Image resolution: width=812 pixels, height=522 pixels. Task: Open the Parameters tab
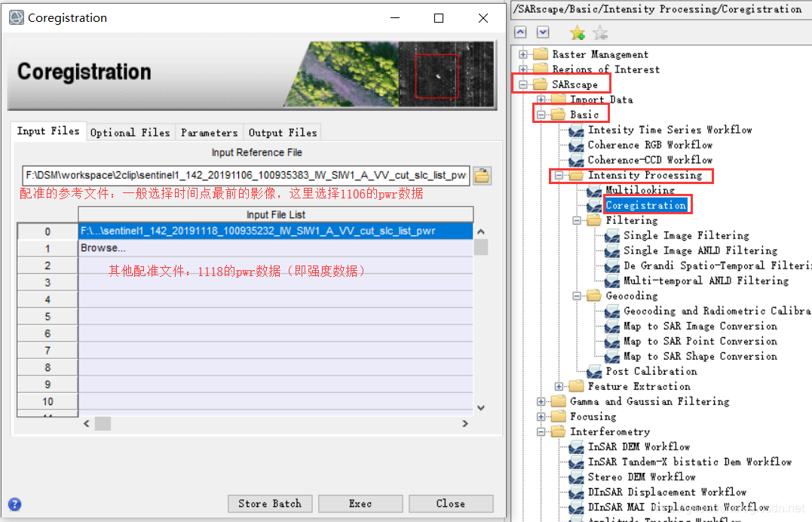[209, 133]
